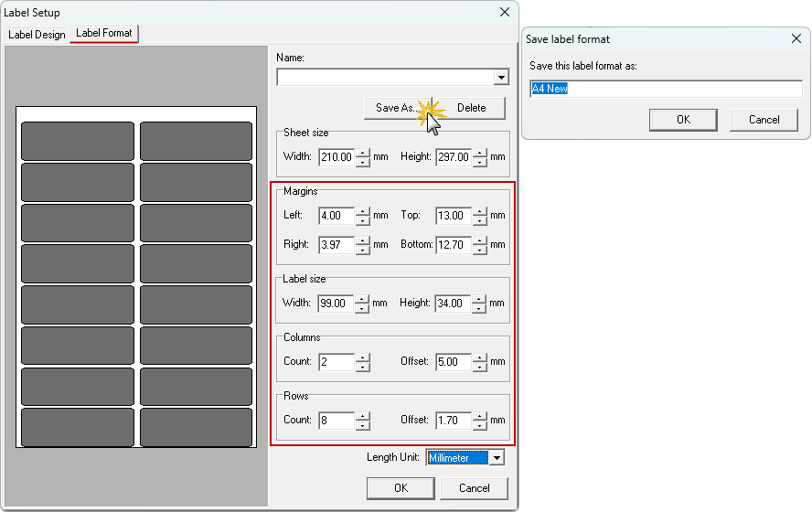This screenshot has width=812, height=512.
Task: Select the Label Format tab
Action: (104, 33)
